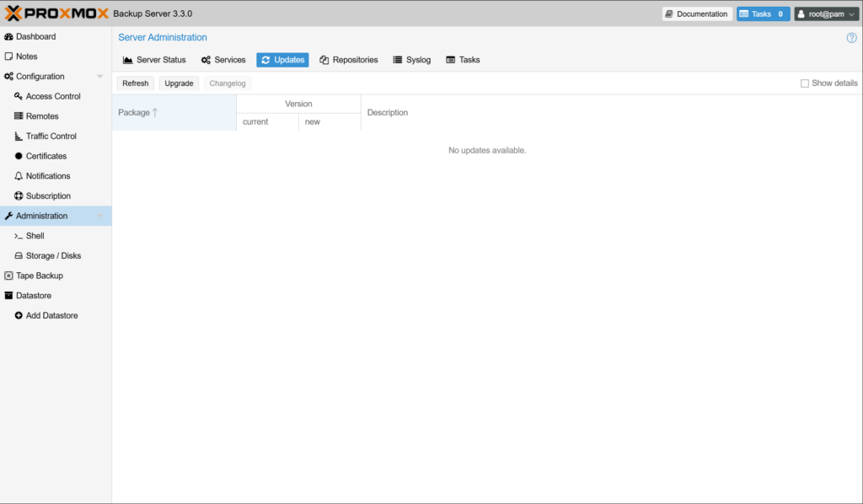Click the Add Datastore plus icon

(x=19, y=316)
